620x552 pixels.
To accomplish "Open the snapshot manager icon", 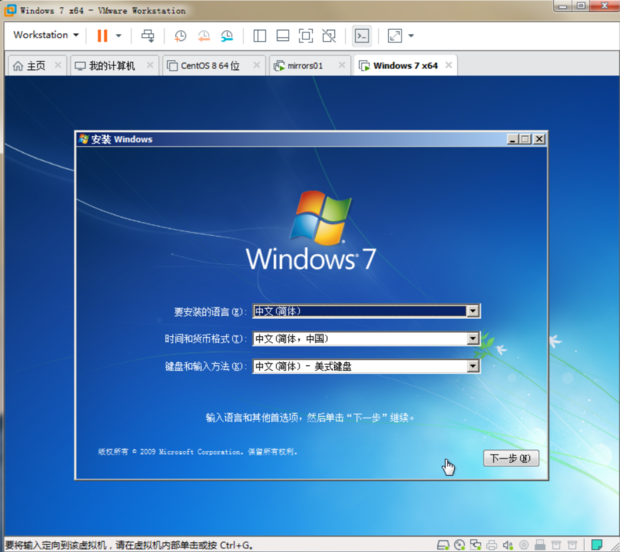I will pyautogui.click(x=227, y=36).
